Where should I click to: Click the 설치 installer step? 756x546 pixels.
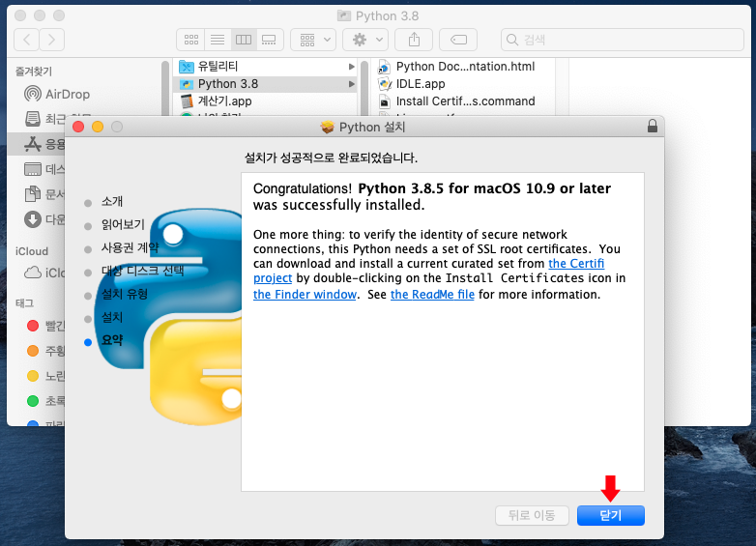[112, 317]
